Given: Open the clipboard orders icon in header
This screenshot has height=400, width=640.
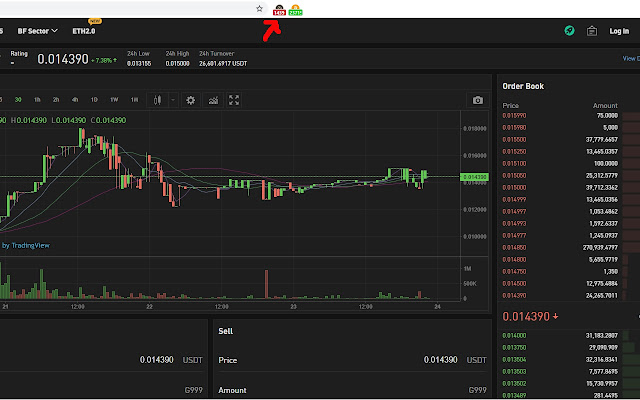Looking at the screenshot, I should 592,31.
